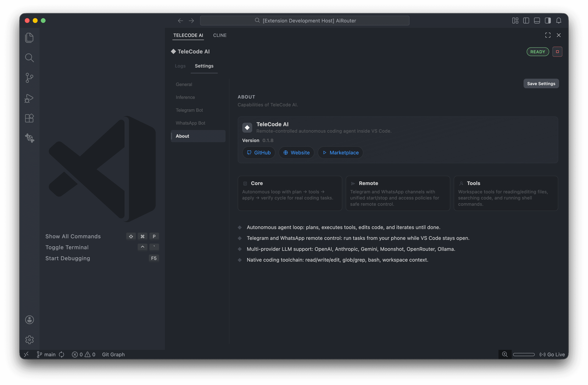Open Run and Debug view icon
The height and width of the screenshot is (385, 588).
click(29, 98)
